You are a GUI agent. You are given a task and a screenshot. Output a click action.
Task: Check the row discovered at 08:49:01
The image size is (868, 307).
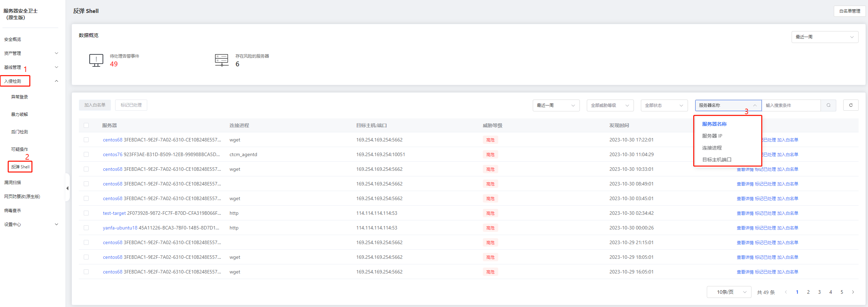[x=86, y=184]
